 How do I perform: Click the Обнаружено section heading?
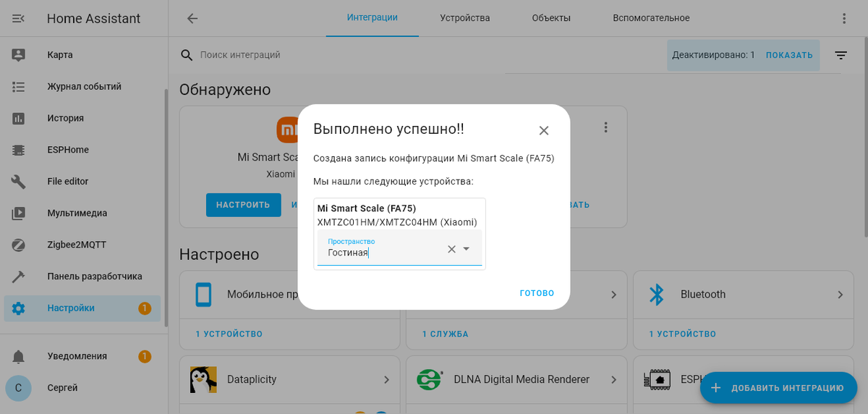tap(225, 90)
